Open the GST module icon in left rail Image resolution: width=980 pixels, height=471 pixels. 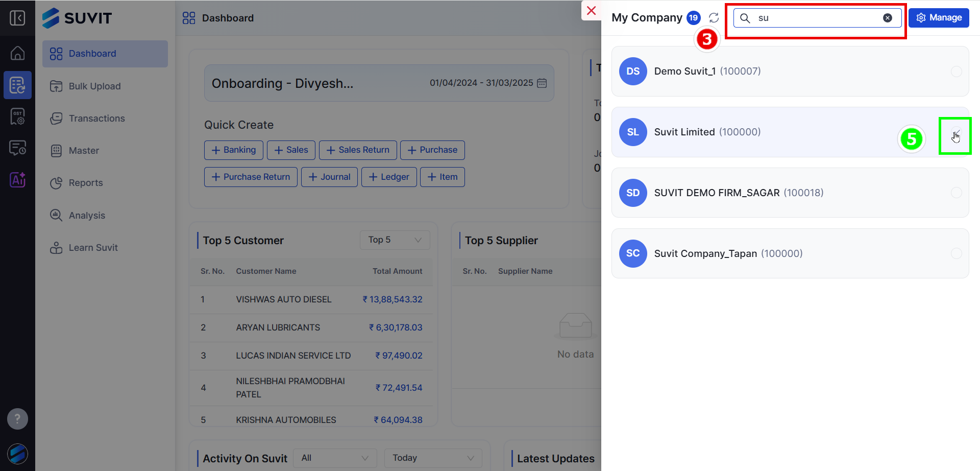pyautogui.click(x=17, y=116)
